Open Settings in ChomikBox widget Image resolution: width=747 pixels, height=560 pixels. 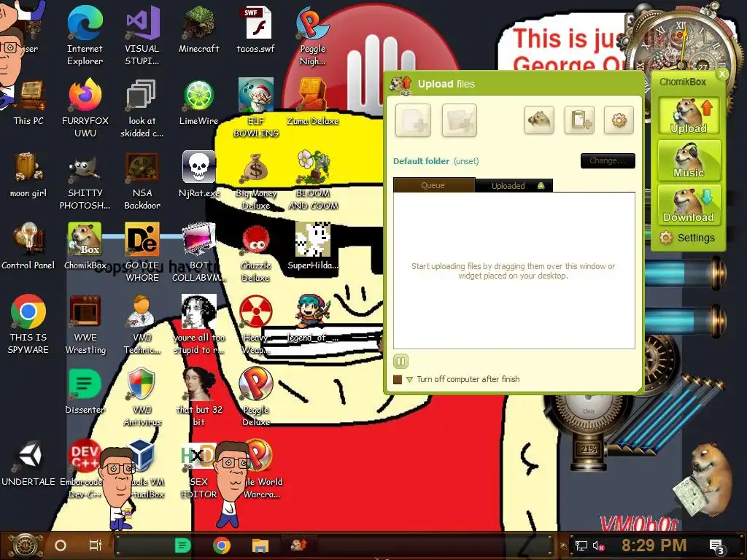687,238
